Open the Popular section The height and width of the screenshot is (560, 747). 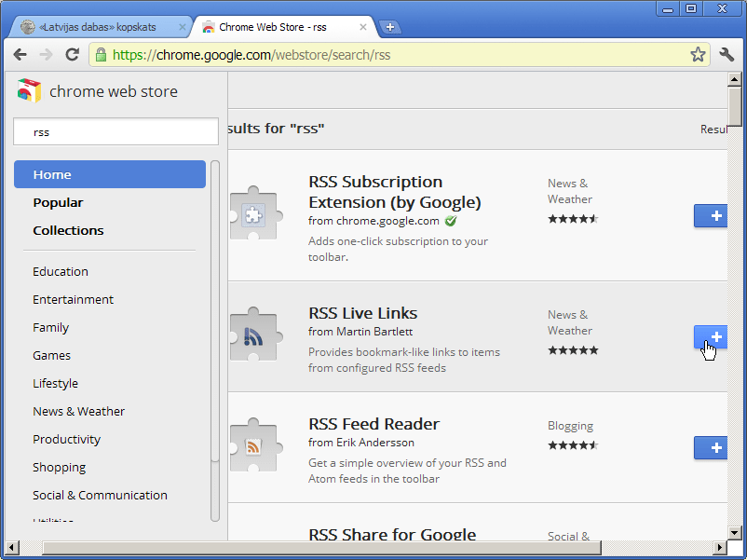coord(58,202)
